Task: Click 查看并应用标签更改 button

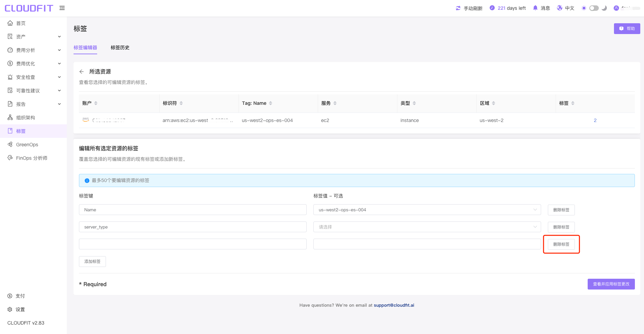Action: pos(611,284)
